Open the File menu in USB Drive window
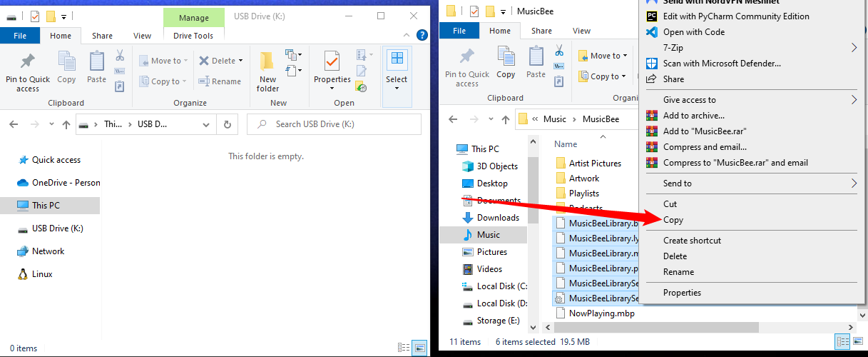Screen dimensions: 868x357 (x=20, y=36)
